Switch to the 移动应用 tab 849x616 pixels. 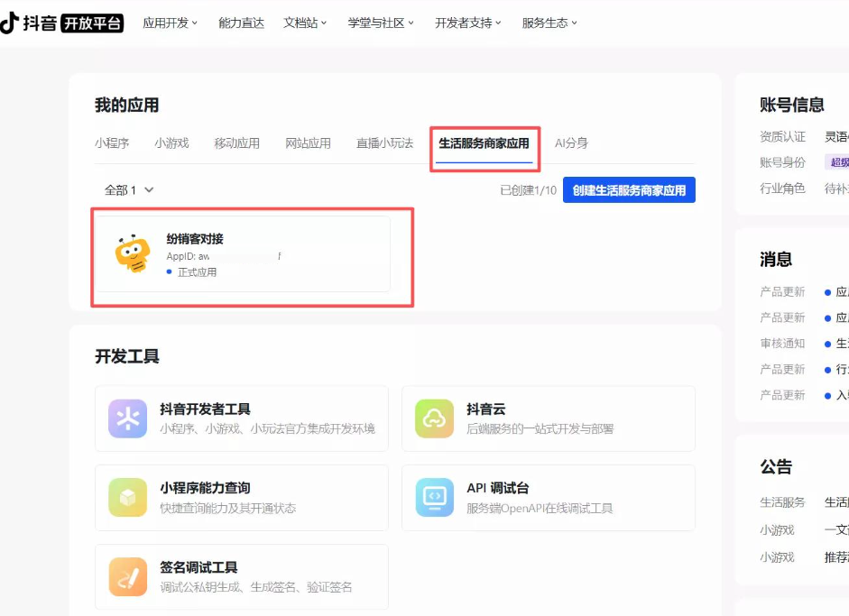(x=236, y=143)
